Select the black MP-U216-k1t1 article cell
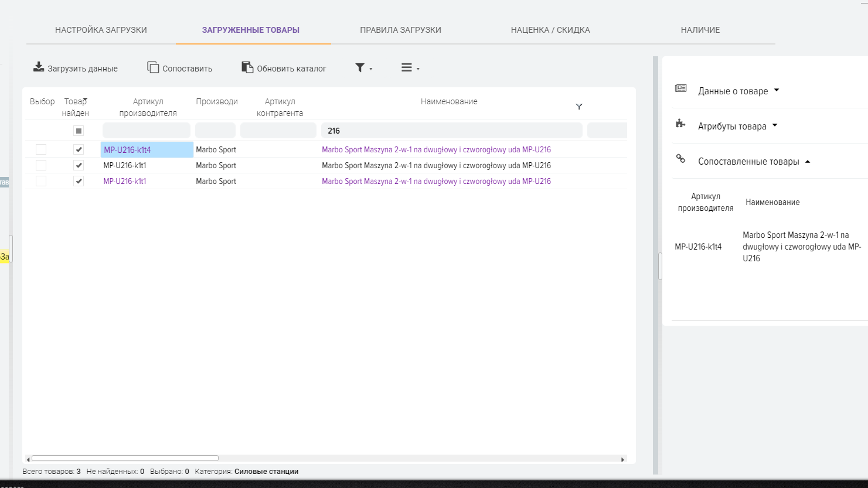Image resolution: width=868 pixels, height=488 pixels. tap(147, 165)
